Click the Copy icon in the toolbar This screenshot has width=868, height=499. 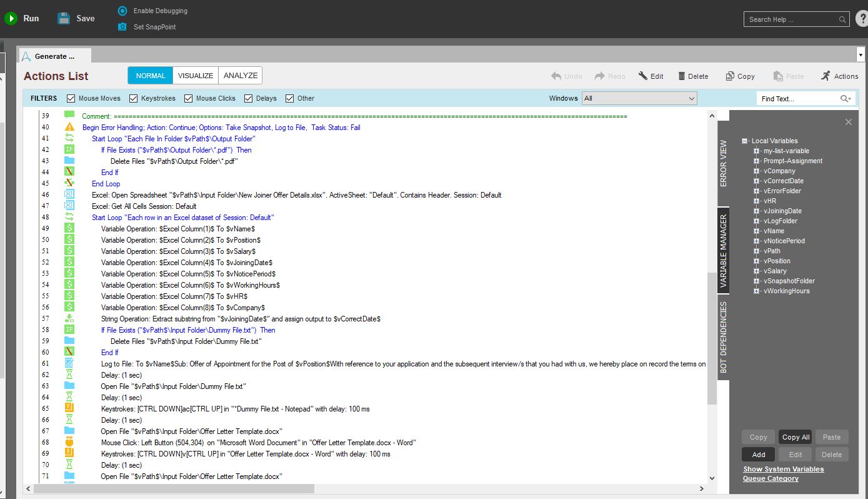pos(730,76)
